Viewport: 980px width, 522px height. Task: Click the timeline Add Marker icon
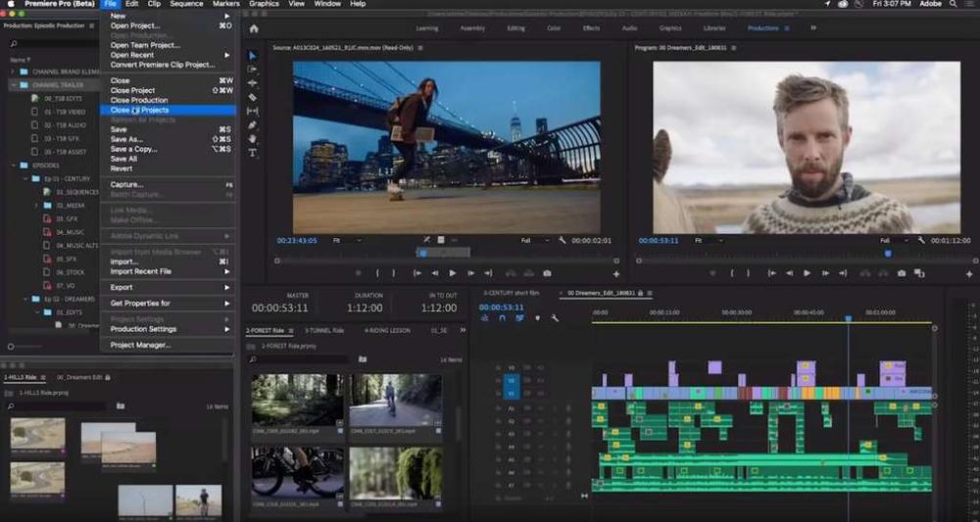(x=537, y=318)
